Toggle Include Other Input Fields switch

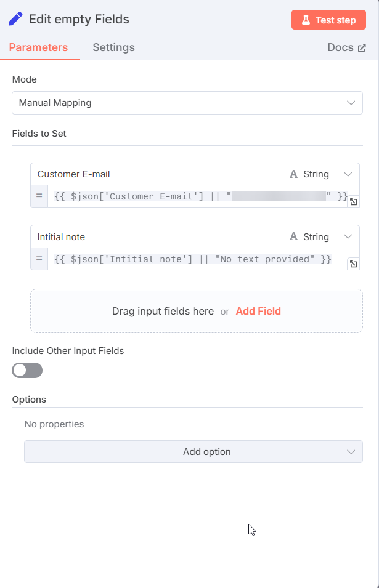click(x=27, y=371)
